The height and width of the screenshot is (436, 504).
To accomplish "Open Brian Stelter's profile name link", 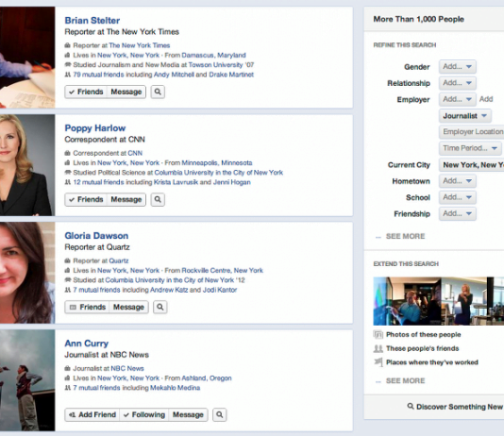I will point(92,21).
